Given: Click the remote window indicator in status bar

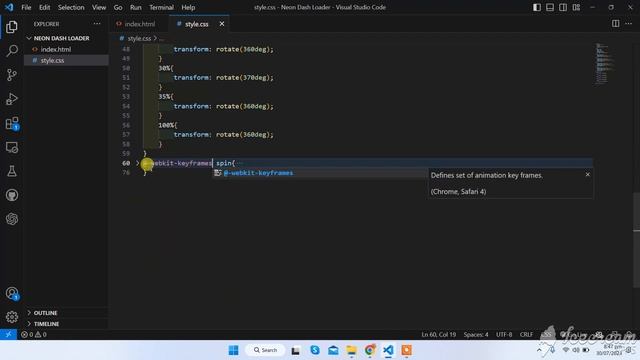Looking at the screenshot, I should (x=8, y=334).
